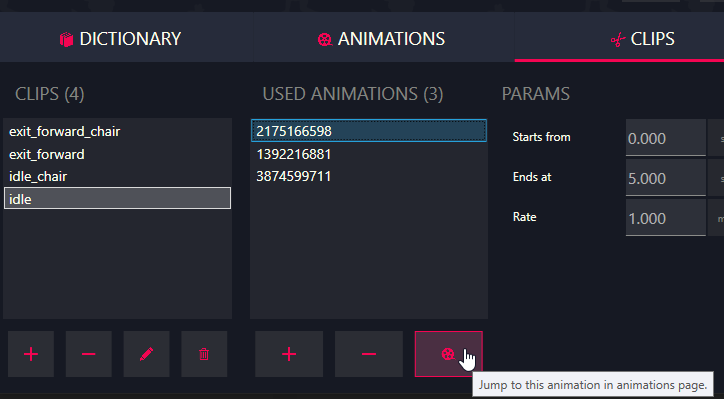This screenshot has width=724, height=399.
Task: Add a new clip with plus button
Action: pyautogui.click(x=31, y=354)
